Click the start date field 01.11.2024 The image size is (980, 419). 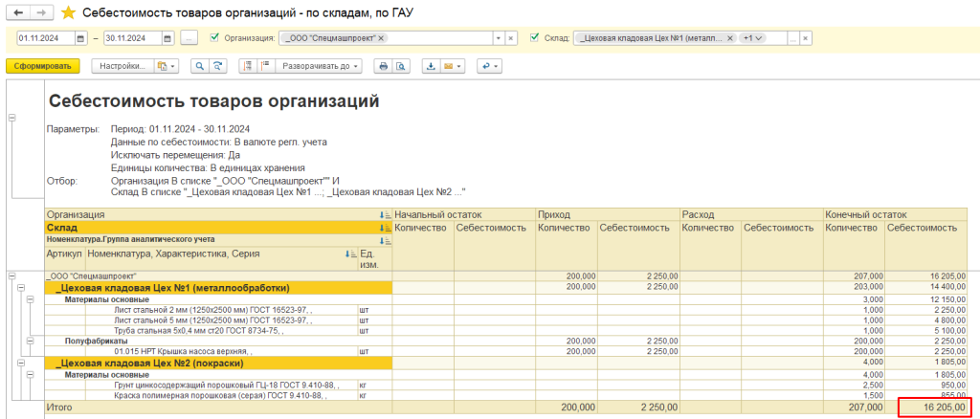46,38
